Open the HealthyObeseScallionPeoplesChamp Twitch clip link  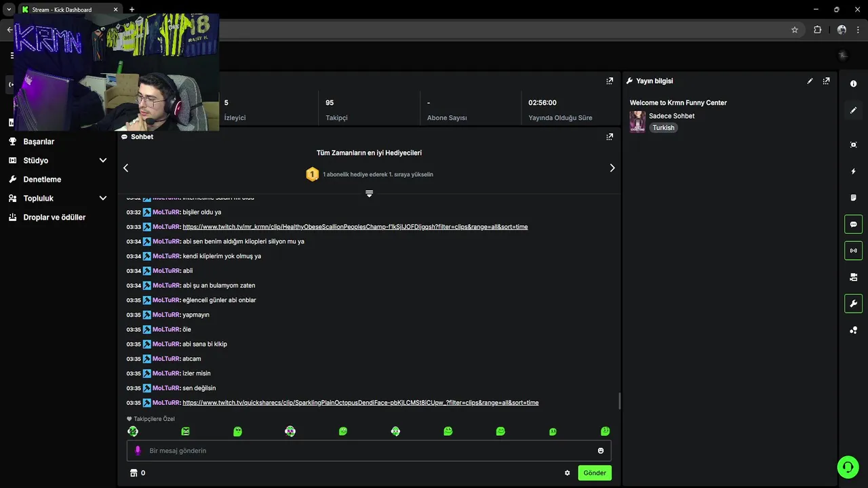pos(355,227)
